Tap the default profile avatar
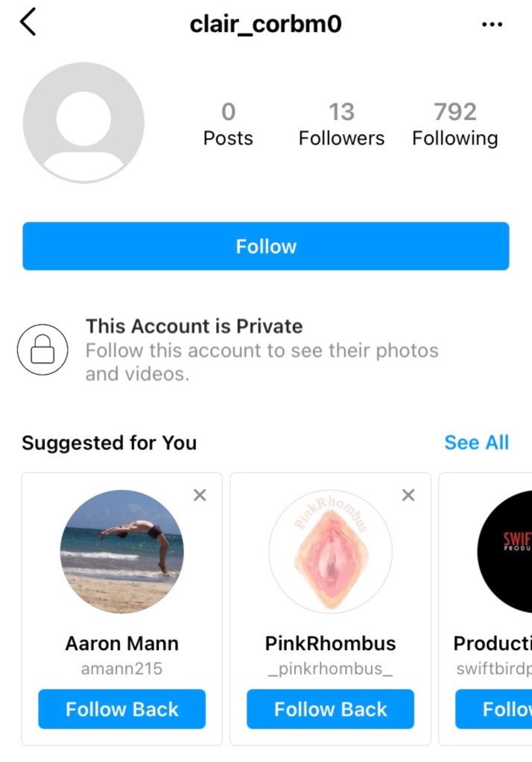The width and height of the screenshot is (532, 762). pos(83,123)
